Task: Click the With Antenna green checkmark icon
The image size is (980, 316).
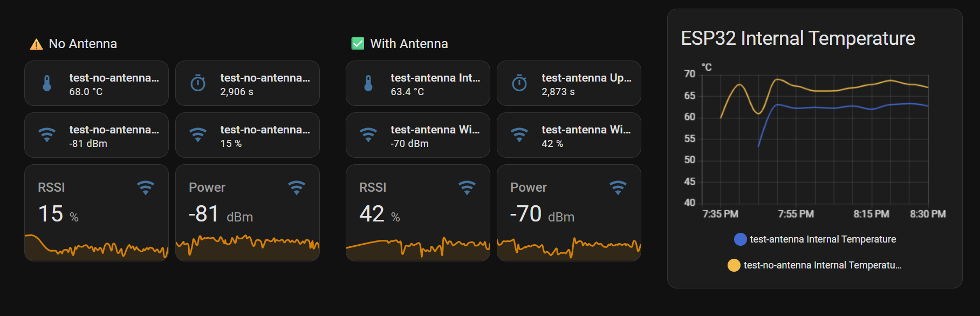Action: (358, 44)
